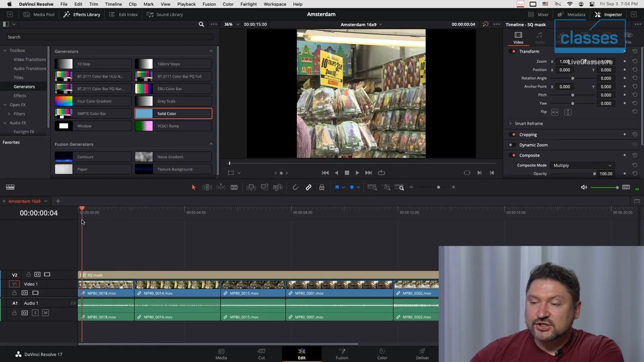Open the Composite Mode dropdown
This screenshot has height=362, width=644.
[x=582, y=165]
